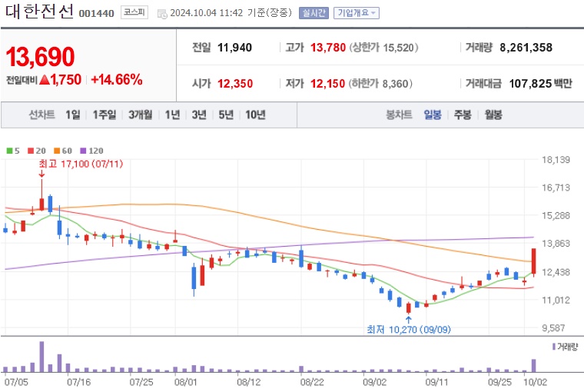Click the 07/05 date axis label
The image size is (584, 392).
pos(16,382)
